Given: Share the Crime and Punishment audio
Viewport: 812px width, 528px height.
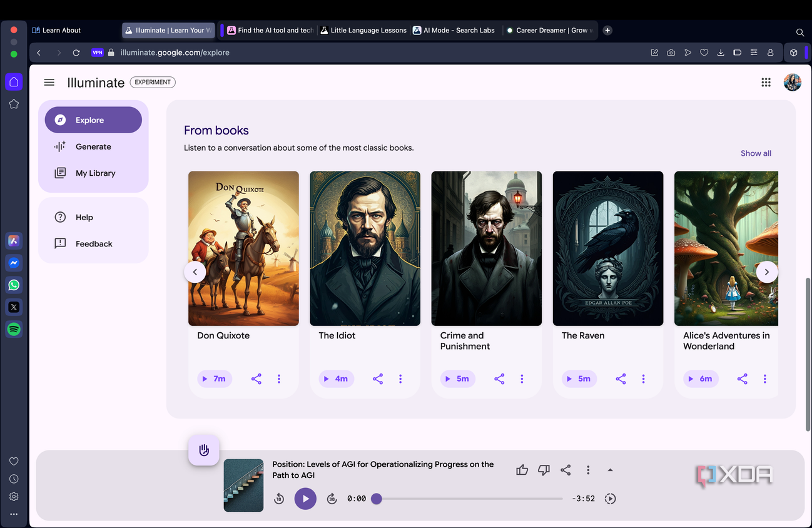Looking at the screenshot, I should 499,378.
